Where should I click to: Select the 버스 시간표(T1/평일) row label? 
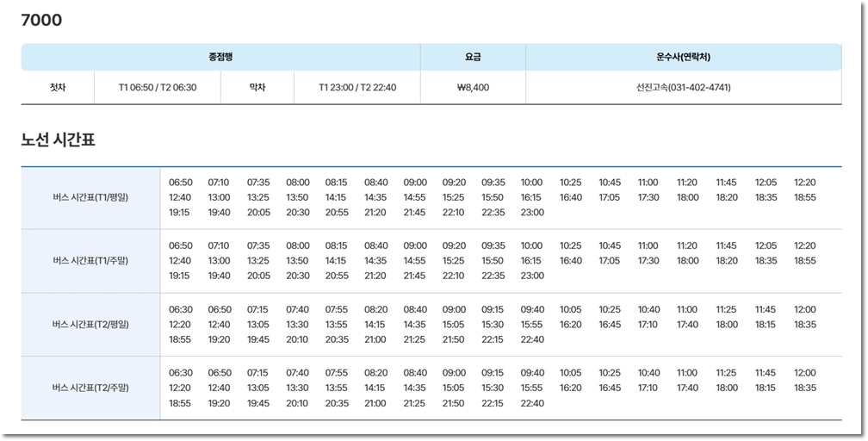point(90,197)
